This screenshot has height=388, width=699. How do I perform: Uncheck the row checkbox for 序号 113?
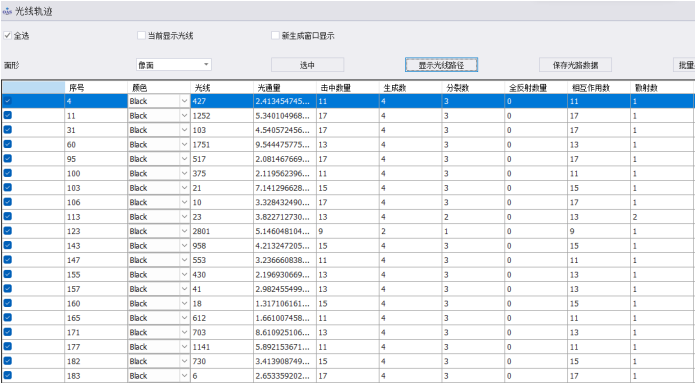8,216
